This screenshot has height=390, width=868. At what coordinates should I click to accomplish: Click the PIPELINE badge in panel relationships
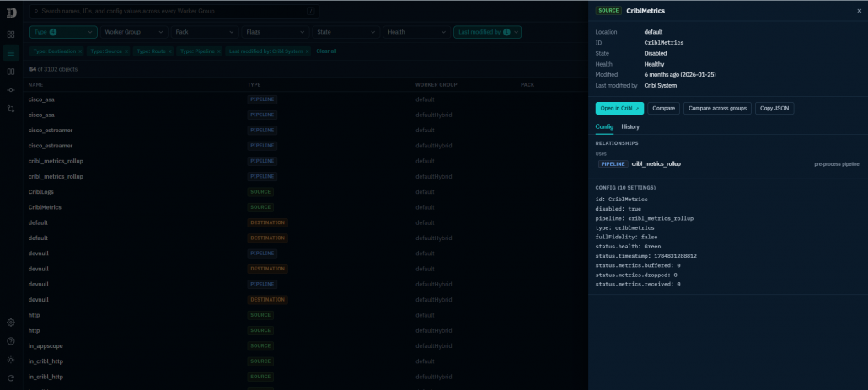[x=613, y=164]
